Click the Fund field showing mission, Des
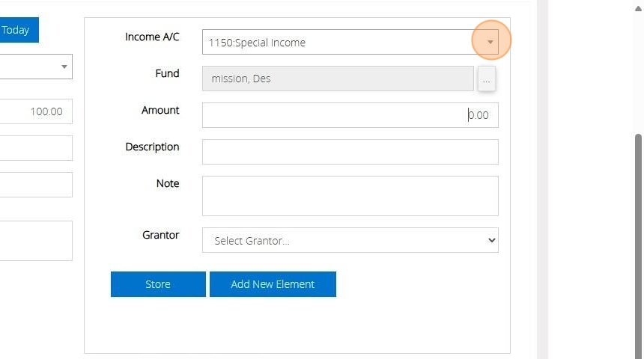The height and width of the screenshot is (359, 644). coord(338,79)
